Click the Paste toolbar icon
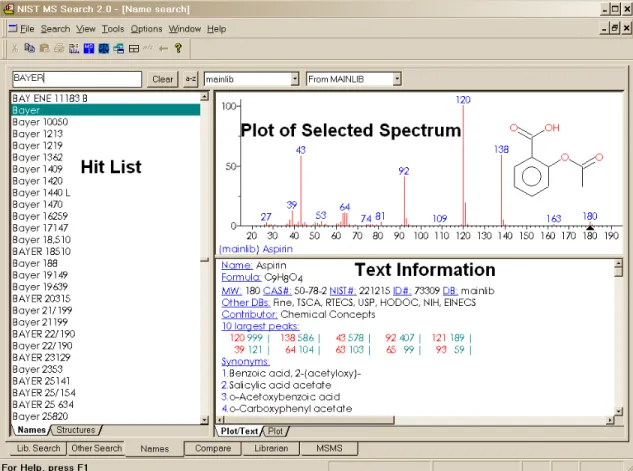This screenshot has width=633, height=471. pyautogui.click(x=44, y=48)
